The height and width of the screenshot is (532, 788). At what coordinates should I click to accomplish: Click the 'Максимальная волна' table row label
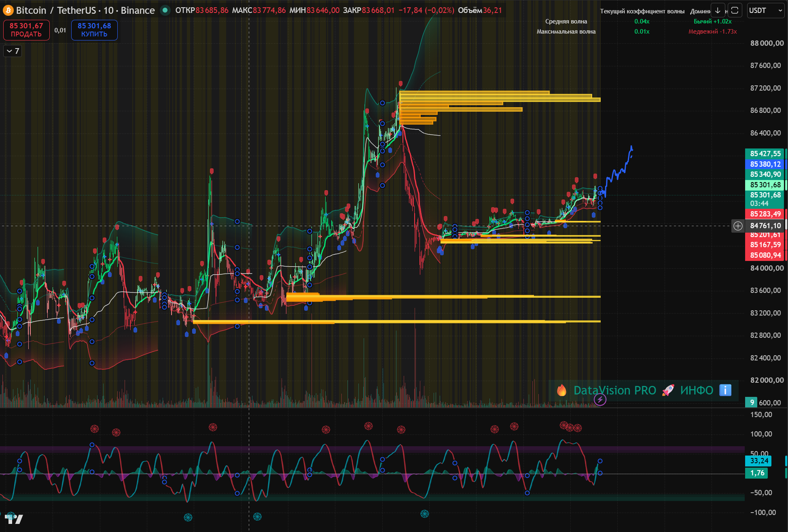click(x=566, y=32)
